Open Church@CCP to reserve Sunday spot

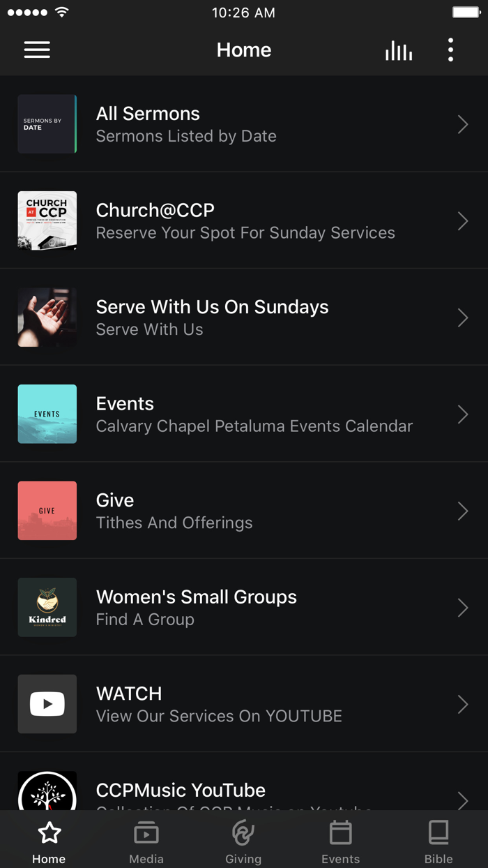244,220
